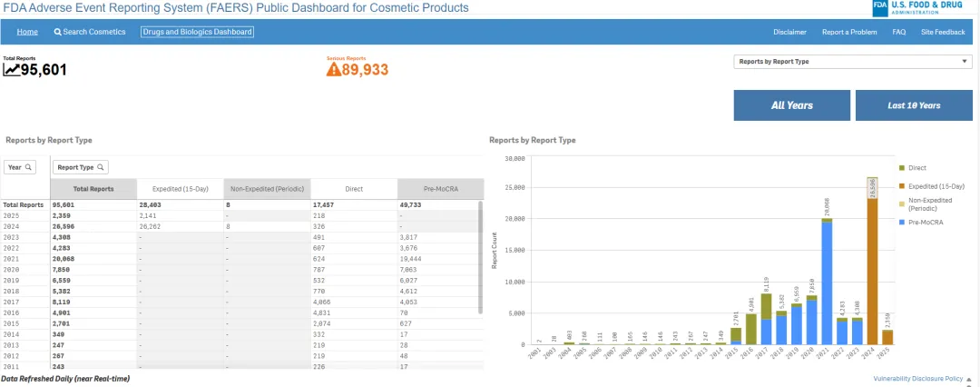Select the 2023 year row
The height and width of the screenshot is (387, 980).
(242, 237)
